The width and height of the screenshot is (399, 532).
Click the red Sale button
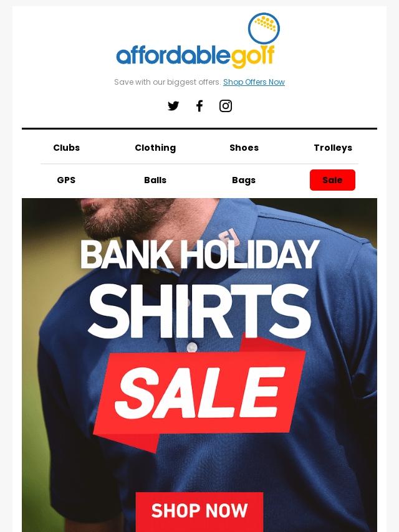tap(332, 180)
